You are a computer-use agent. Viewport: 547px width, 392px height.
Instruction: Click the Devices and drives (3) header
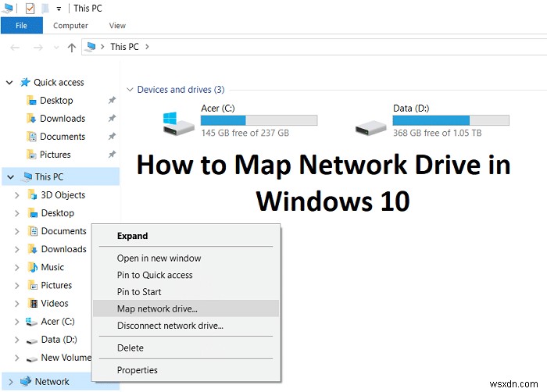(x=181, y=90)
